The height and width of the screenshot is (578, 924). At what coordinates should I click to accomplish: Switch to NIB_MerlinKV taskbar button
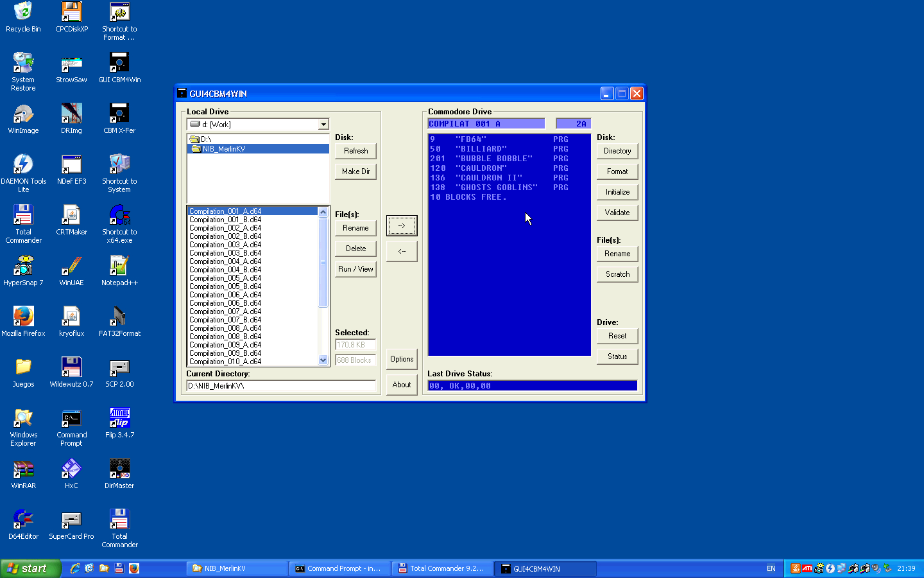[236, 568]
